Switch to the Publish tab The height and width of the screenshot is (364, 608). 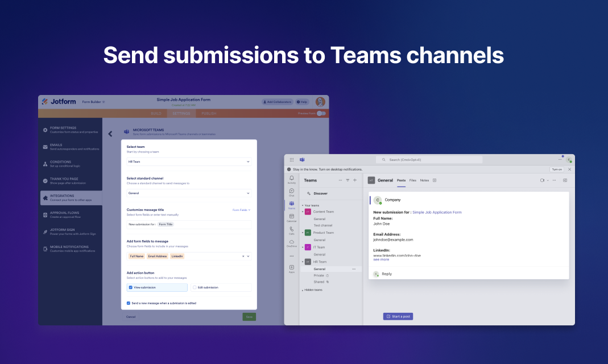(x=209, y=114)
